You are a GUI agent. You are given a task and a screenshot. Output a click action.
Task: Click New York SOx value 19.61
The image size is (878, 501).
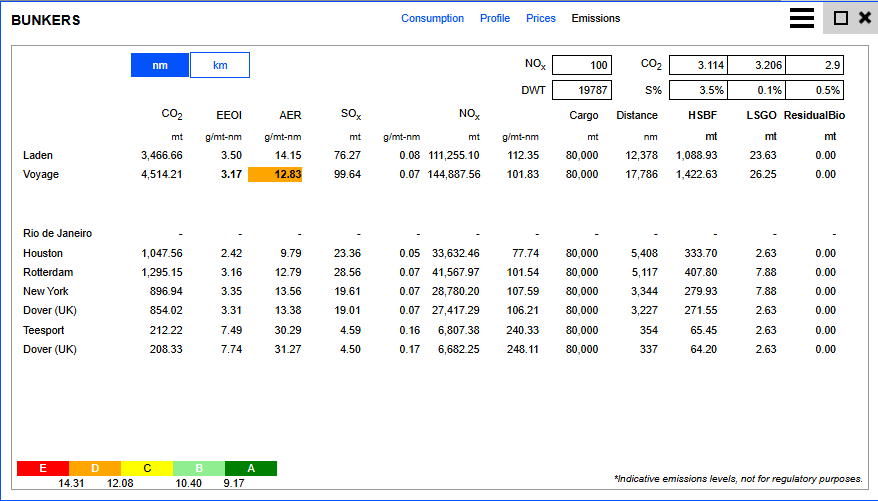point(347,291)
